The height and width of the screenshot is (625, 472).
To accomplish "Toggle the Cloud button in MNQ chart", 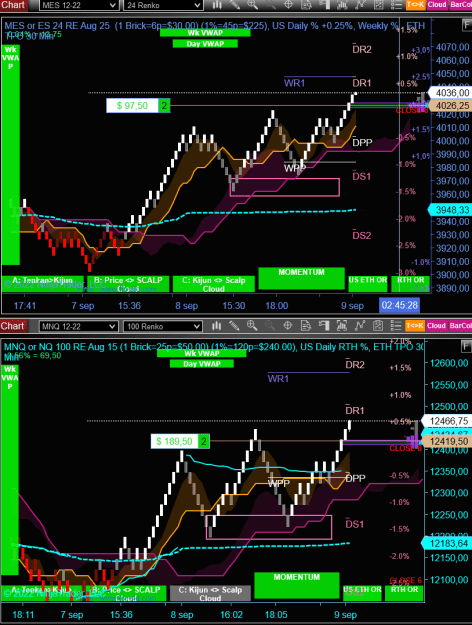I will tap(437, 326).
